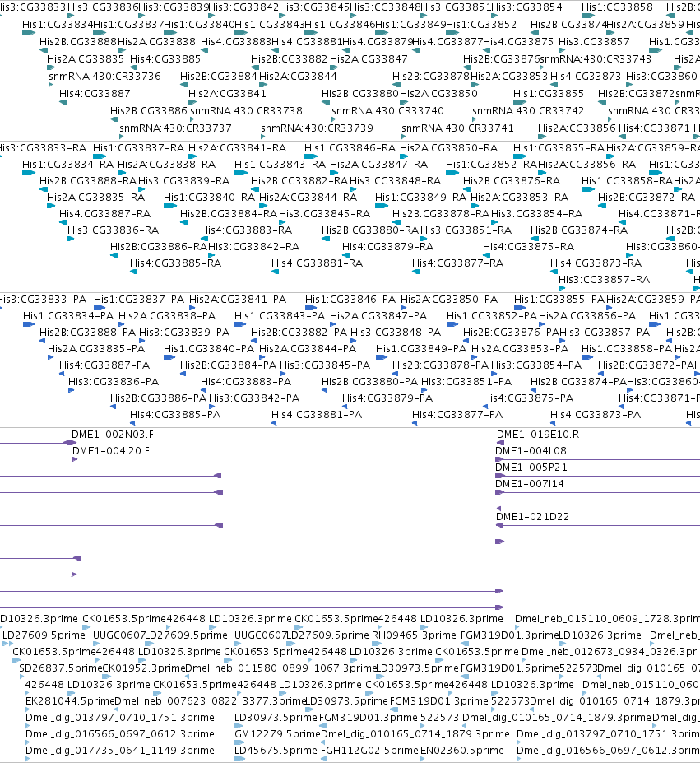Open the snmRNA:430:CR33743 label

[596, 59]
